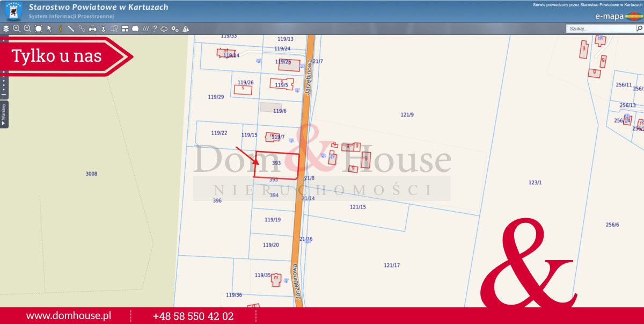
Task: Expand the Warstwy side panel tab
Action: tap(4, 114)
